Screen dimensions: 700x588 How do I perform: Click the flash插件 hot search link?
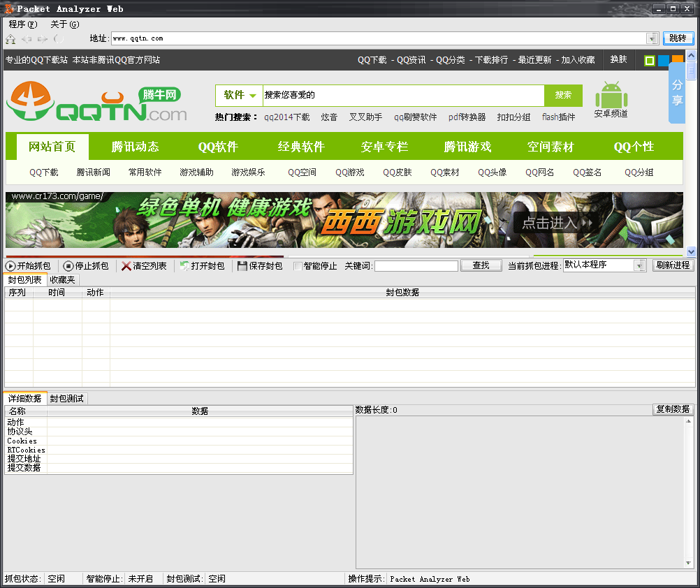tap(558, 117)
